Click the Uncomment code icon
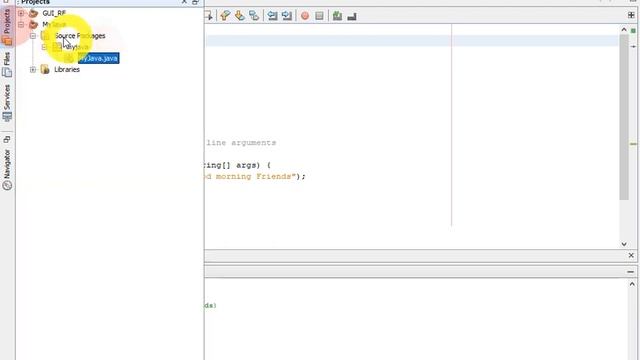 click(352, 16)
